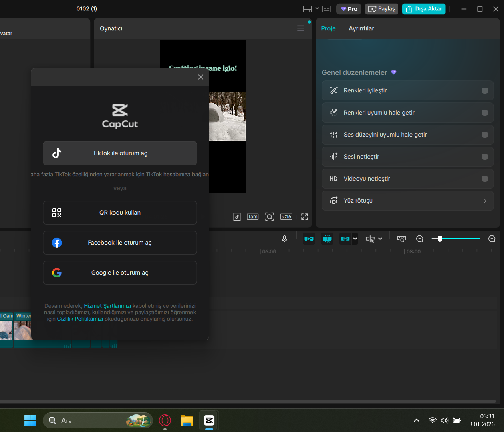Toggle main track magnet icon in timeline
The image size is (504, 432).
point(309,239)
